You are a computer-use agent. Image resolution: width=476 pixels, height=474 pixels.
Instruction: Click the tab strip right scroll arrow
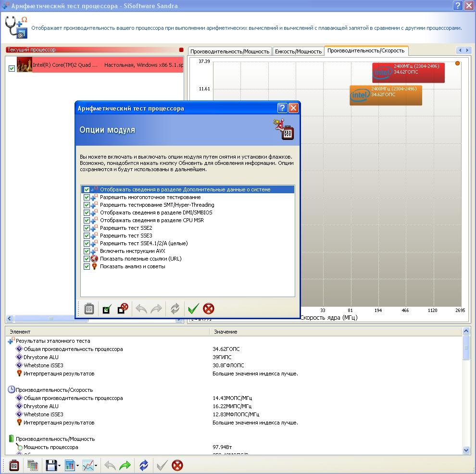pos(467,50)
